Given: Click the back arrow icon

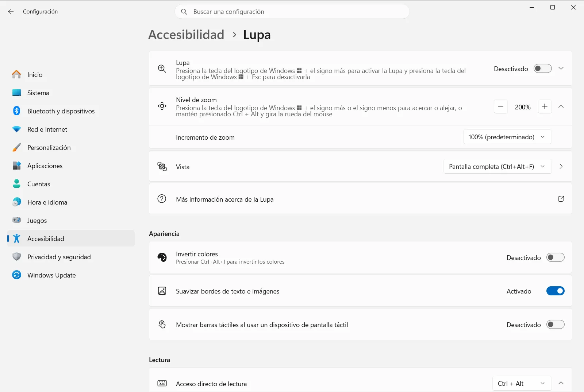Looking at the screenshot, I should [11, 12].
